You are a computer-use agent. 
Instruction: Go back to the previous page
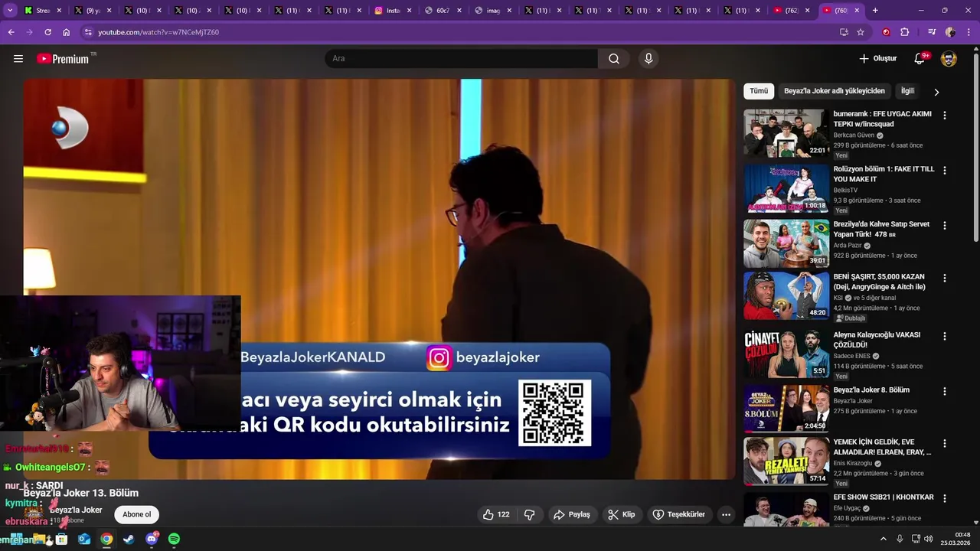click(x=11, y=32)
